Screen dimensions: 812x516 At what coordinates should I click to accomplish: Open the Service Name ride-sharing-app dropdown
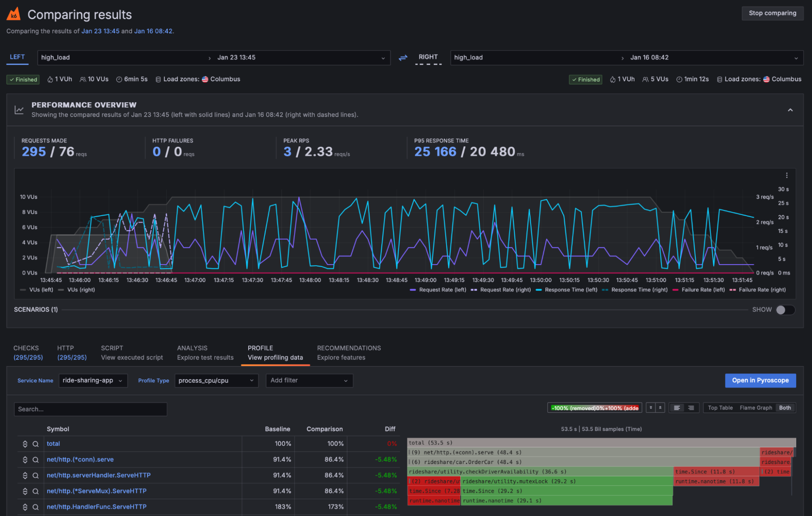tap(93, 380)
